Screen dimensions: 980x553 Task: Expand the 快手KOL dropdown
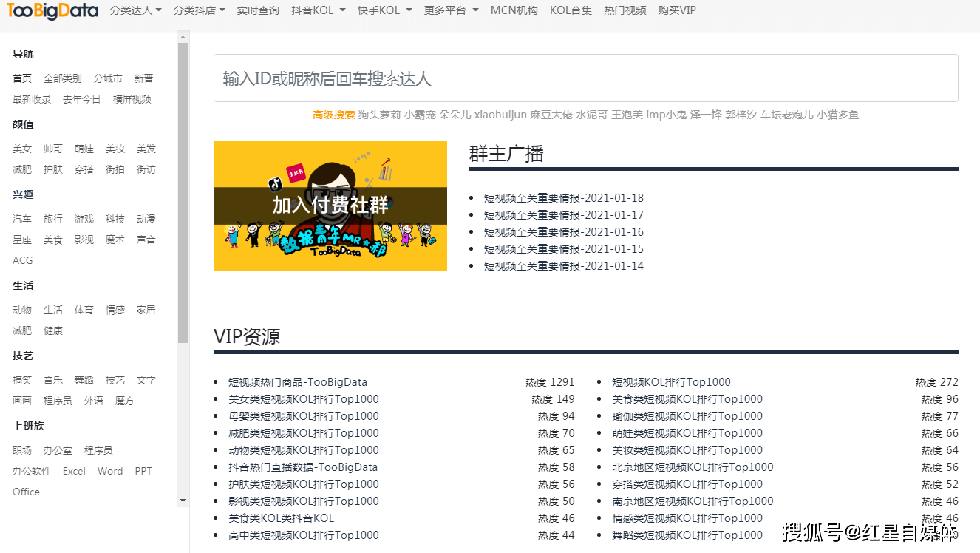click(384, 10)
